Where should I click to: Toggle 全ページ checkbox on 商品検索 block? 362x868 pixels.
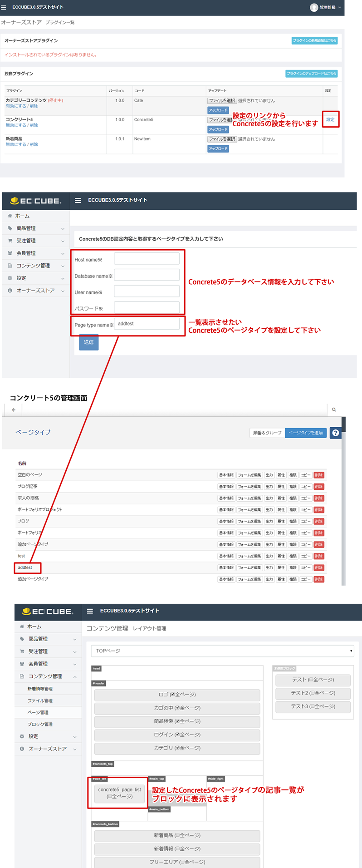tap(177, 721)
